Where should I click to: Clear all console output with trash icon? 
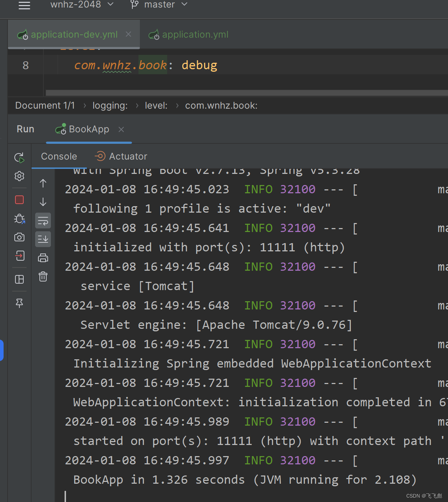[43, 276]
